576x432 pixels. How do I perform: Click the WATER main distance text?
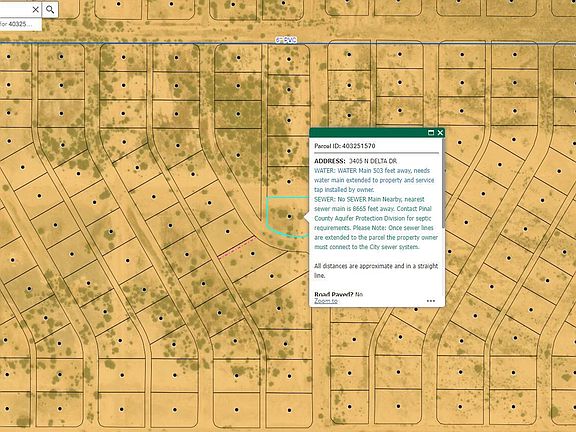tap(374, 180)
